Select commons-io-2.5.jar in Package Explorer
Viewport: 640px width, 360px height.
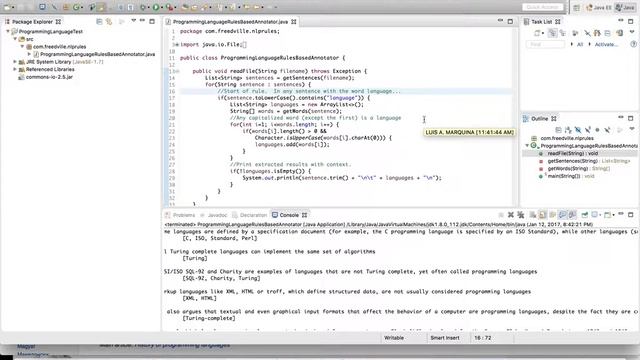click(x=49, y=77)
